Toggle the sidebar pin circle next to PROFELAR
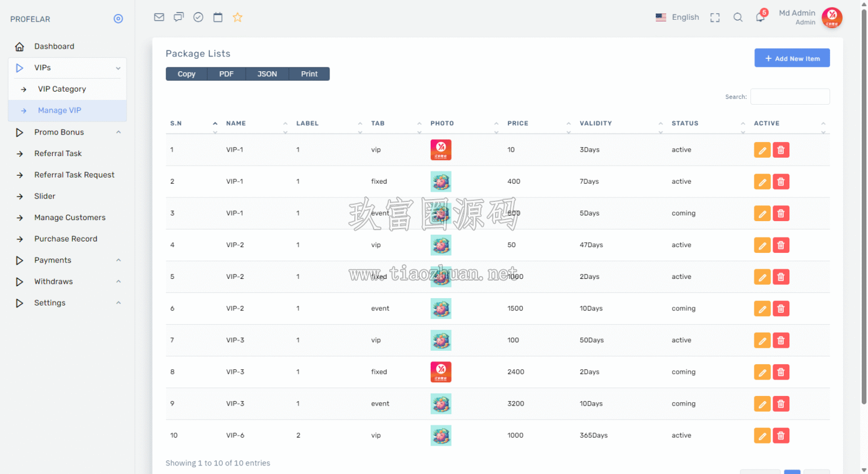The height and width of the screenshot is (474, 868). coord(118,19)
